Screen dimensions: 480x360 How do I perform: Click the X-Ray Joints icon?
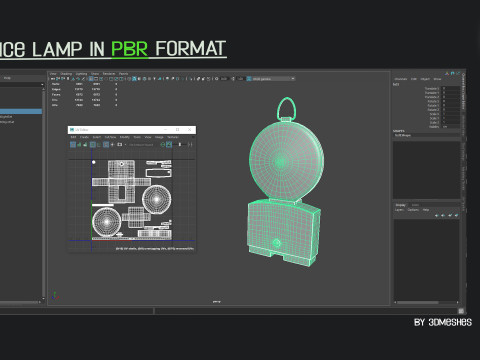coord(208,79)
